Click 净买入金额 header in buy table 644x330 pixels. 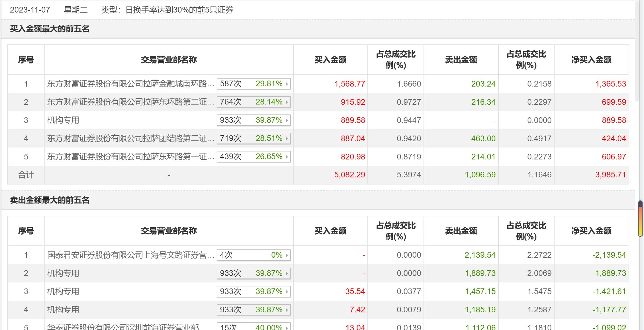tap(591, 60)
